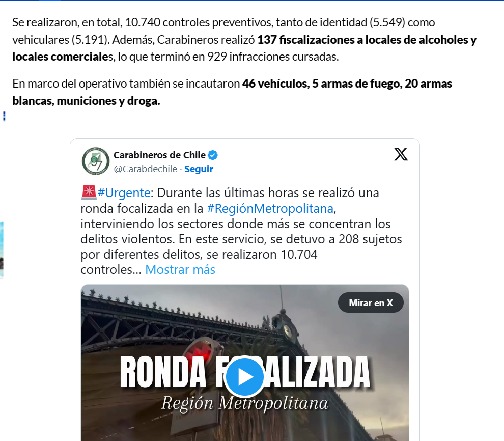Viewport: 504px width, 441px height.
Task: Click the Mirar en X button
Action: (371, 303)
